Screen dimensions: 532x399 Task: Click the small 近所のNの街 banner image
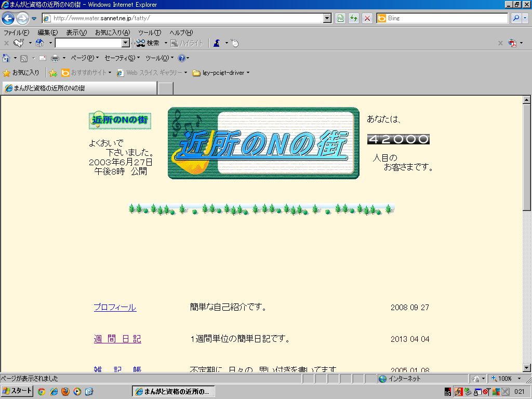[120, 120]
